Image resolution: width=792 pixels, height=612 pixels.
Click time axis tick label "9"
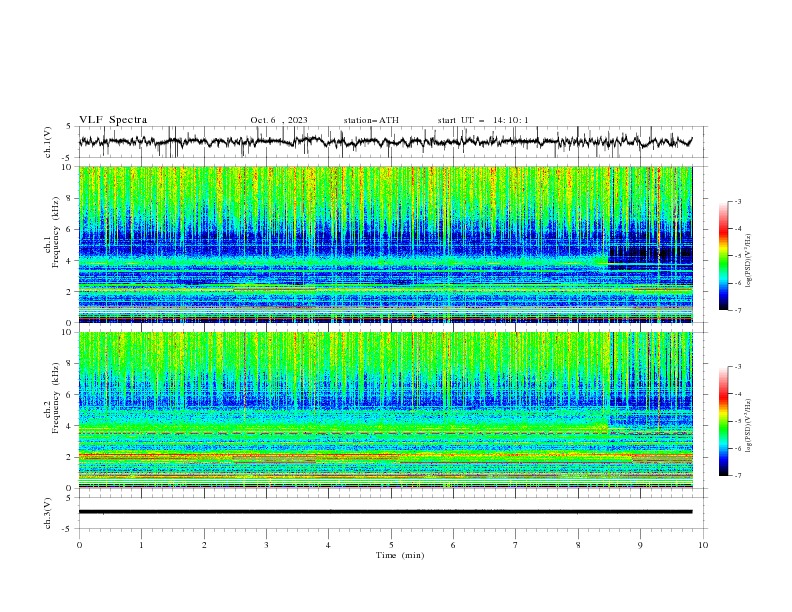[x=640, y=545]
